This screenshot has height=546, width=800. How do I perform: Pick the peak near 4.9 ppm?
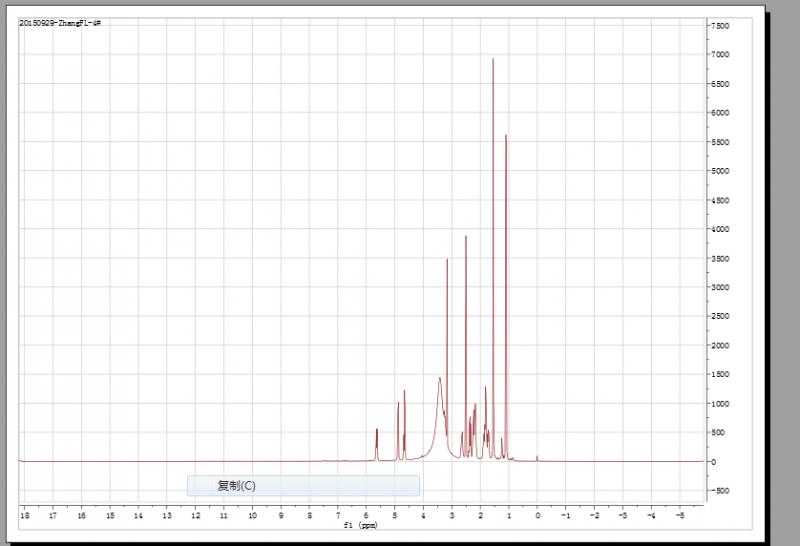[398, 404]
